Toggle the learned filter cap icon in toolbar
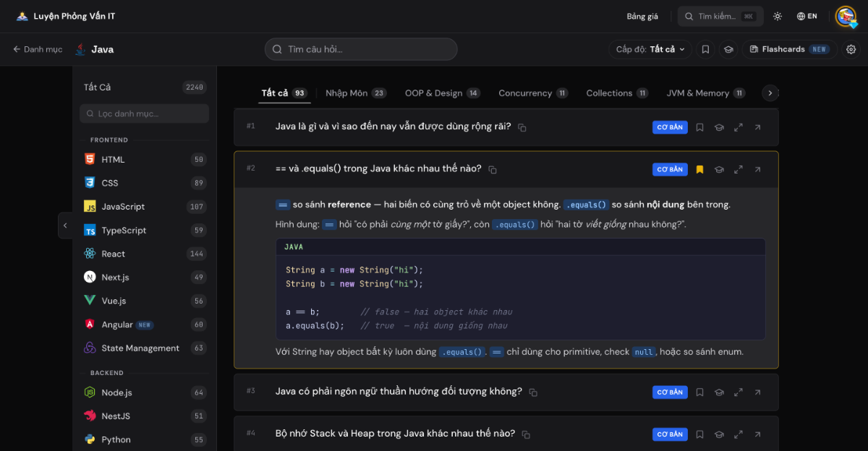This screenshot has height=451, width=868. pos(728,49)
